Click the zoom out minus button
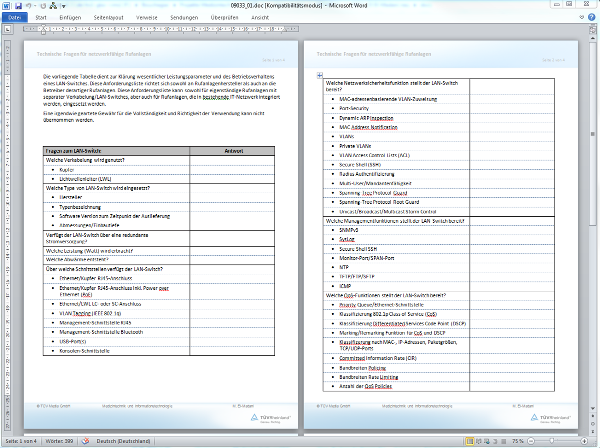The width and height of the screenshot is (600, 448). [531, 441]
